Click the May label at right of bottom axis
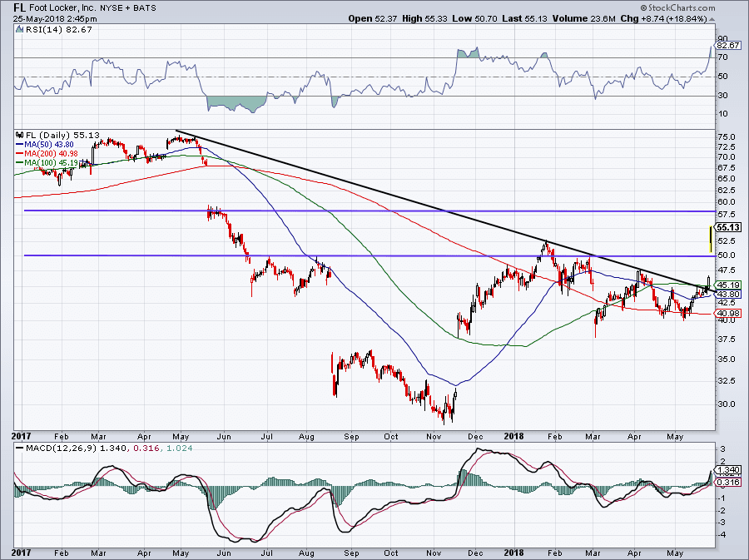The height and width of the screenshot is (560, 749). click(674, 553)
